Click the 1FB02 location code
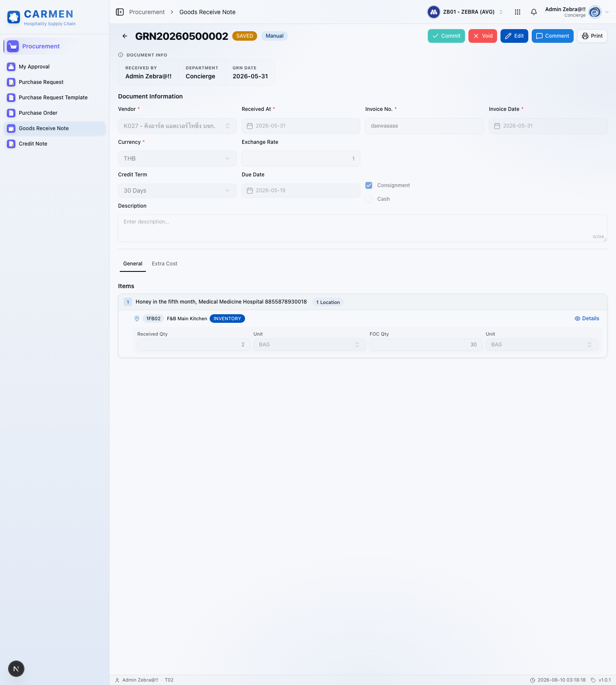 tap(153, 319)
